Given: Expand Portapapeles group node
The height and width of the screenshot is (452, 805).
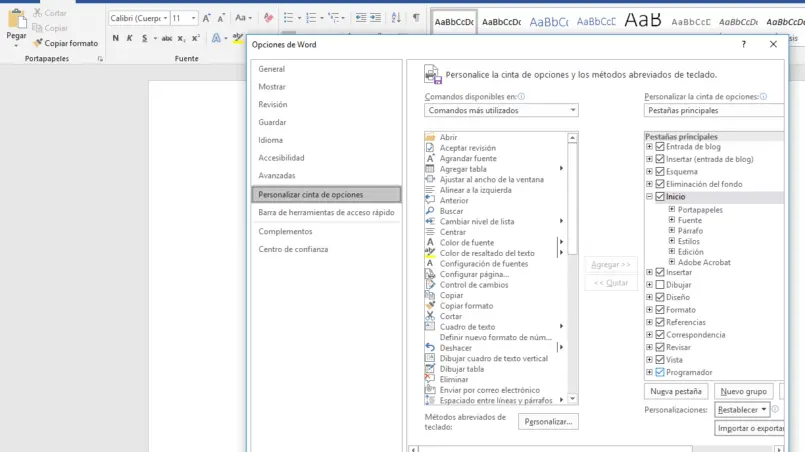Looking at the screenshot, I should [672, 210].
